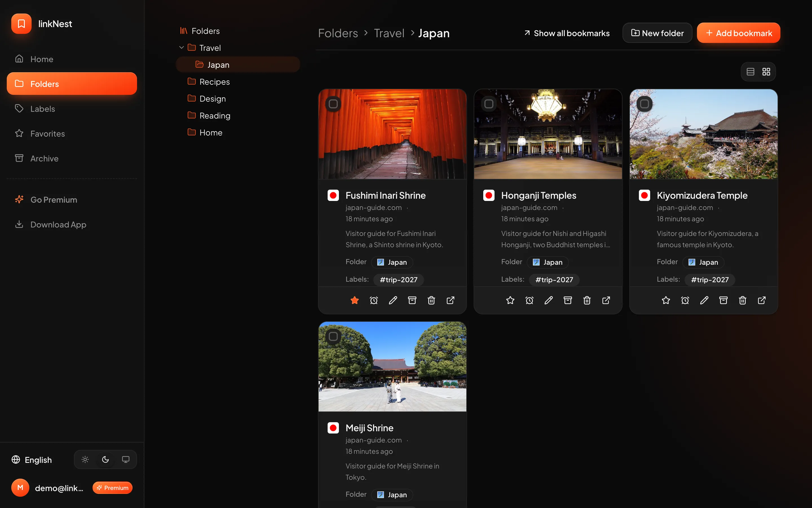The width and height of the screenshot is (812, 508).
Task: Open the English language selector
Action: (x=32, y=460)
